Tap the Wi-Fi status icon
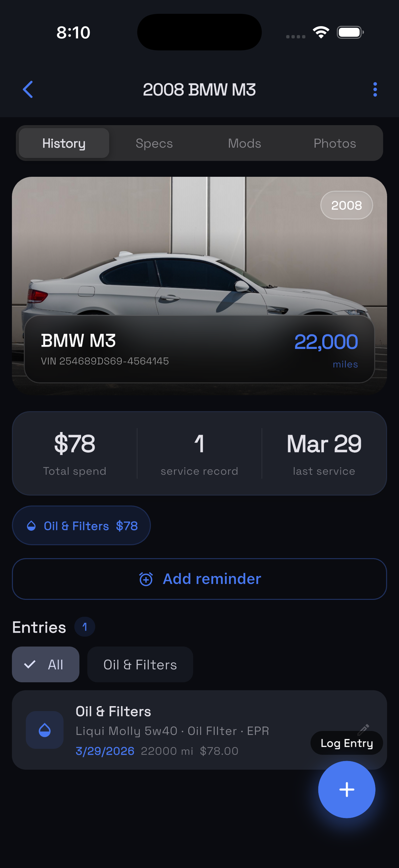Viewport: 399px width, 868px height. coord(321,32)
